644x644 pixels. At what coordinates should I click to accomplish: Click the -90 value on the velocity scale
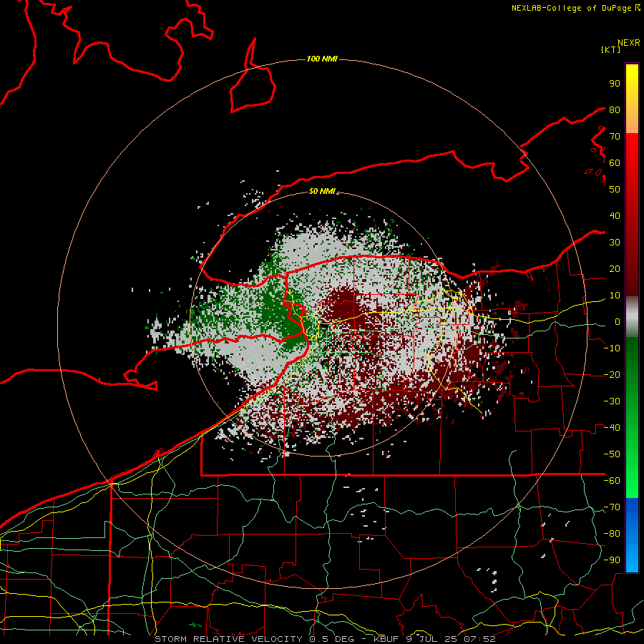coord(612,560)
